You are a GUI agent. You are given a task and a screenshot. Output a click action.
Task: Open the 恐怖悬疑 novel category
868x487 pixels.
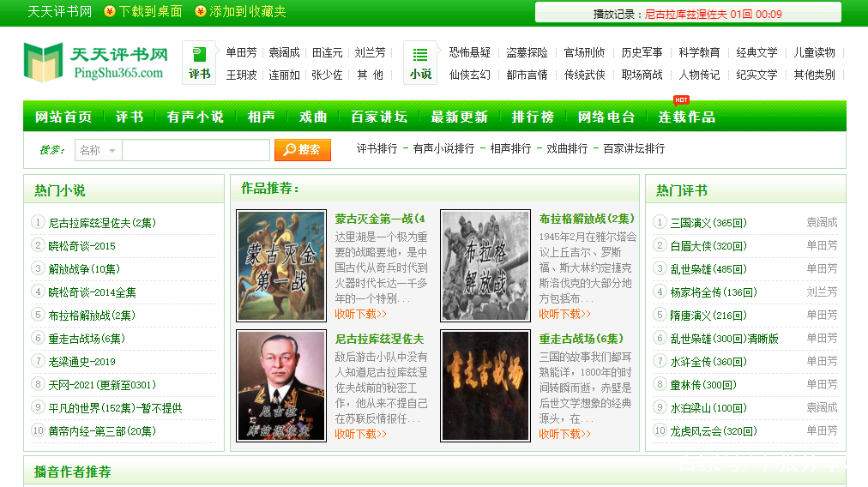(469, 52)
